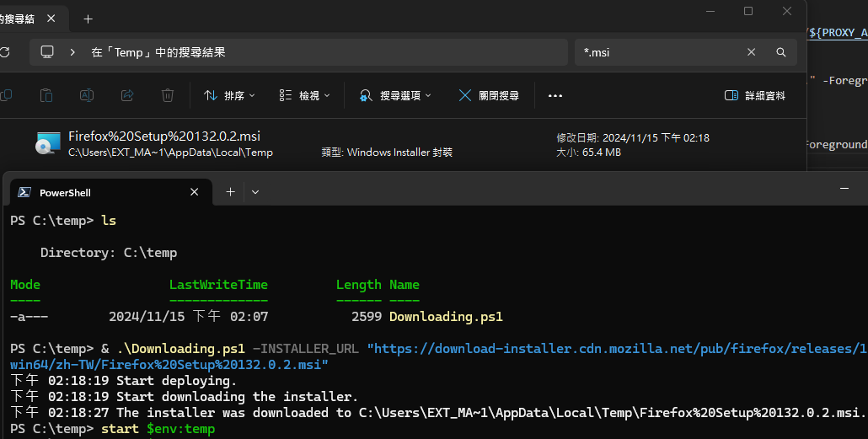
Task: Open the 檢視 view dropdown
Action: (304, 95)
